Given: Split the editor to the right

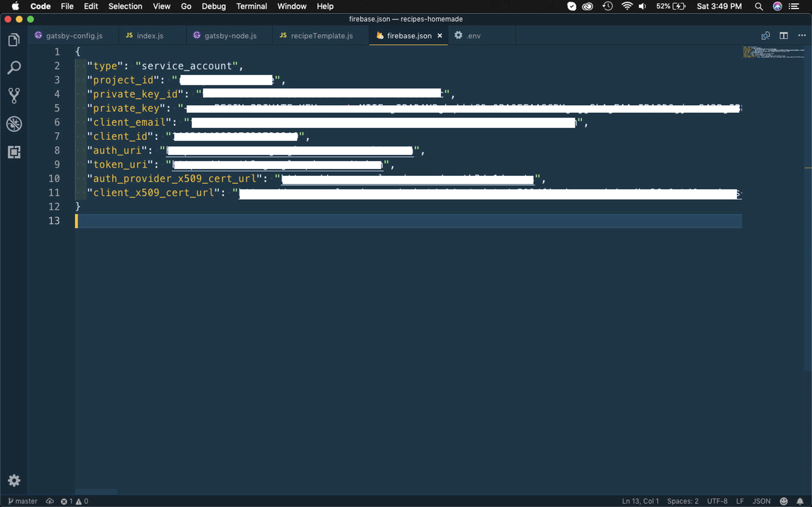Looking at the screenshot, I should point(784,36).
